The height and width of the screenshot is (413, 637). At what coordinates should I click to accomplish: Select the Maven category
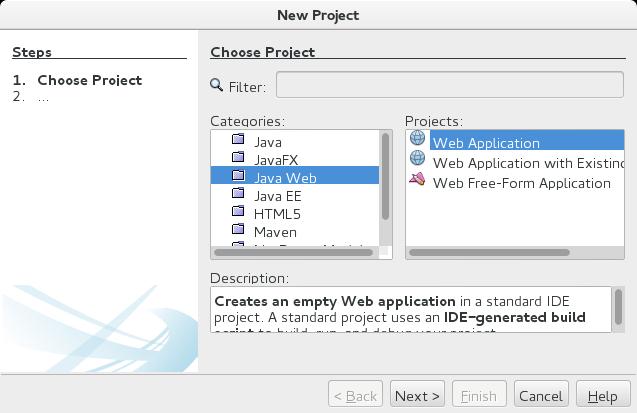coord(275,232)
